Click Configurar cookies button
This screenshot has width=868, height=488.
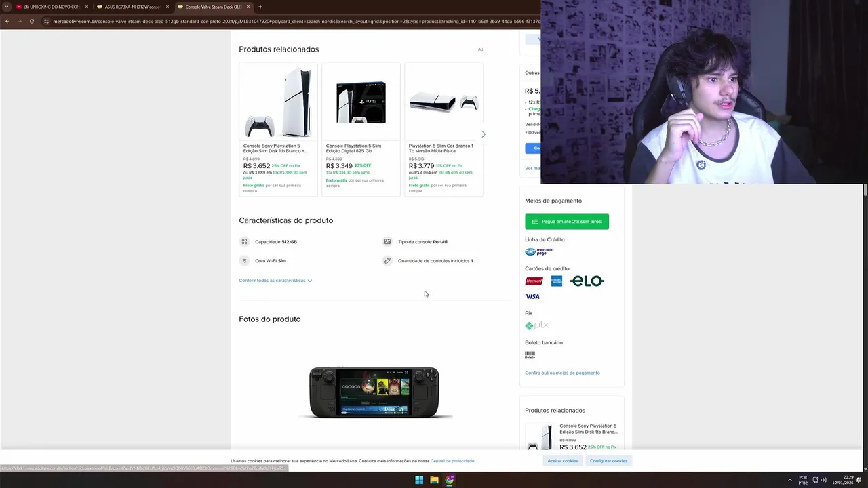(608, 461)
